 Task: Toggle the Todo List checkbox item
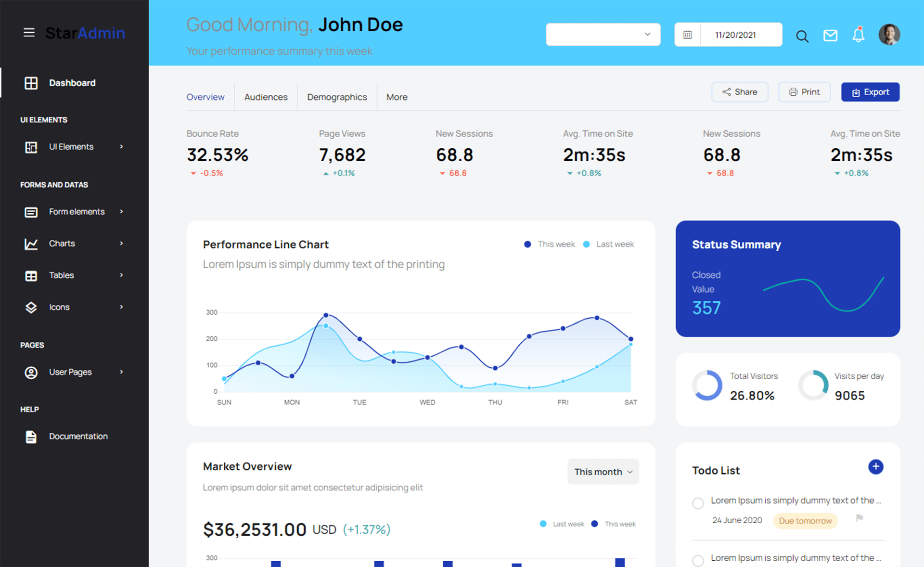(x=698, y=502)
